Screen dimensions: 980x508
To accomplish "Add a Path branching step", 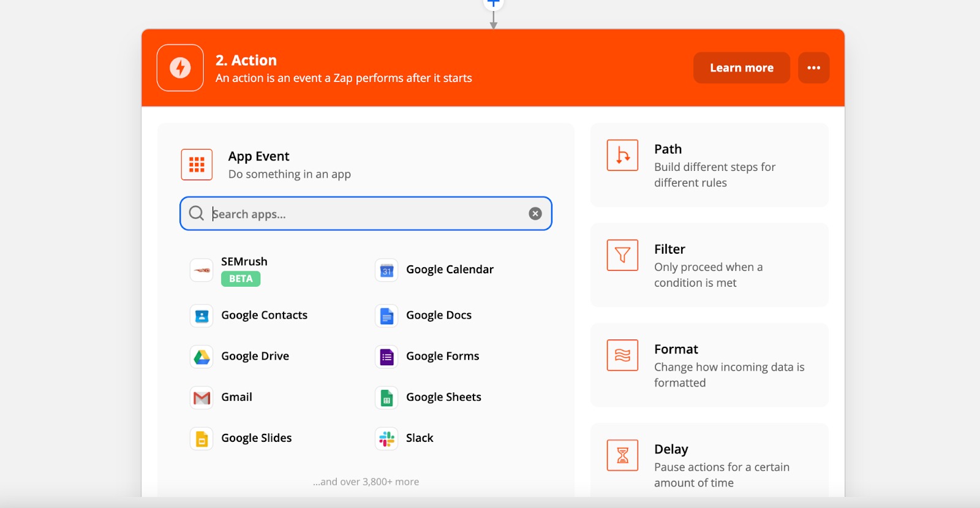I will tap(709, 165).
